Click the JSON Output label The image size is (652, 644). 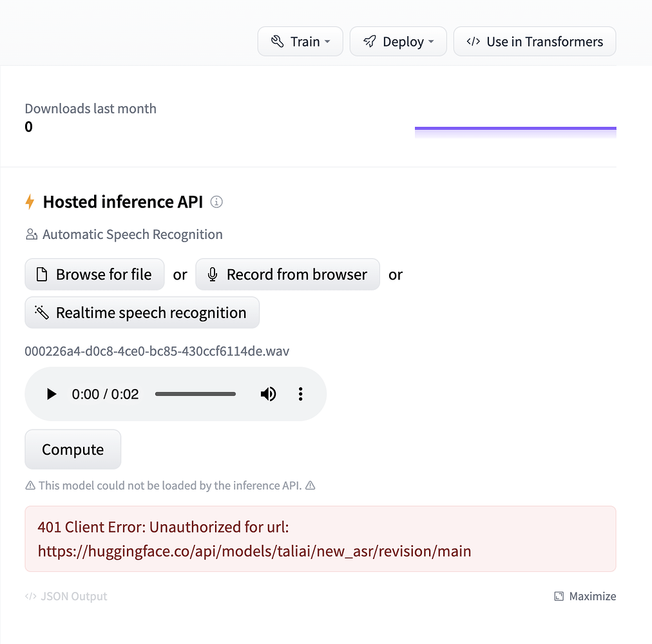coord(66,596)
